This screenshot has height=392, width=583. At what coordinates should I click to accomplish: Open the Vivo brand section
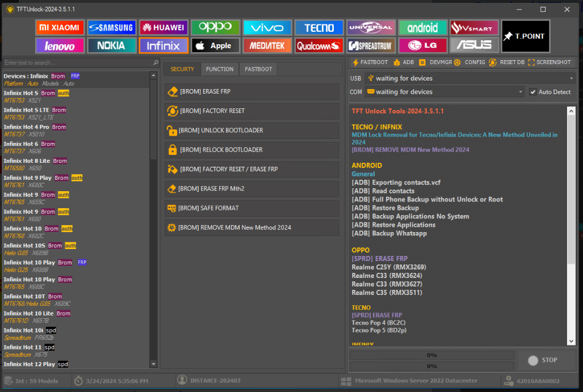click(x=267, y=27)
